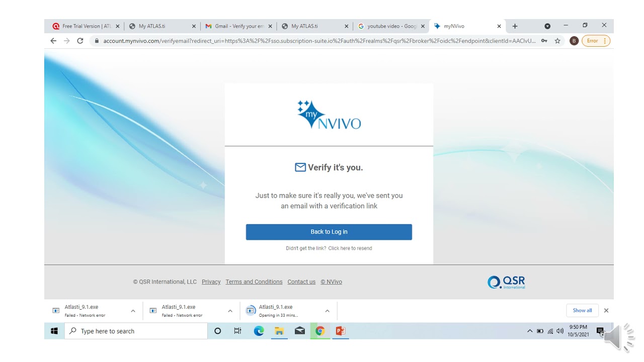Switch to Free Trial Version ATLAS tab
Viewport: 644px width, 362px height.
click(x=86, y=26)
